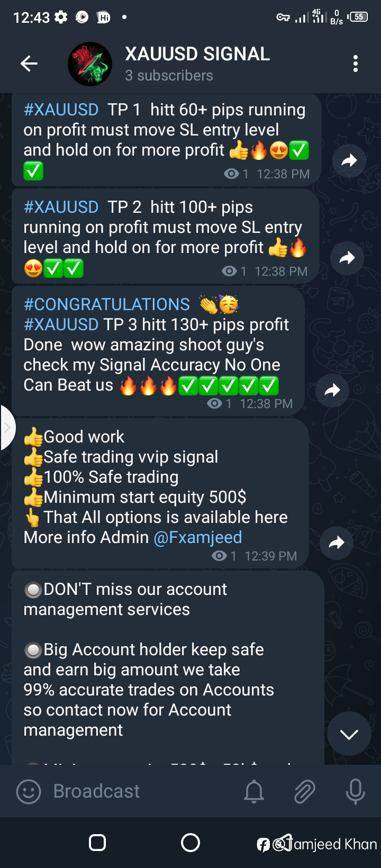
Task: Go back using the top-left arrow
Action: tap(29, 64)
